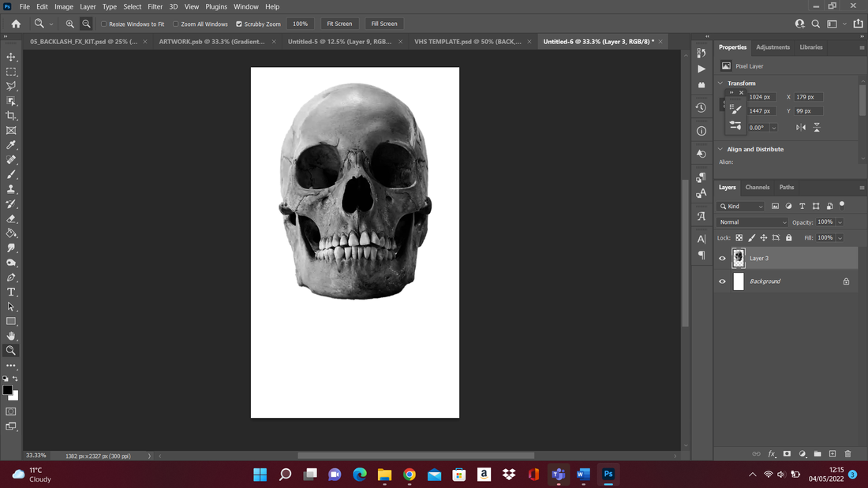Image resolution: width=868 pixels, height=488 pixels.
Task: Open the Opacity slider dropdown arrow
Action: pos(840,222)
